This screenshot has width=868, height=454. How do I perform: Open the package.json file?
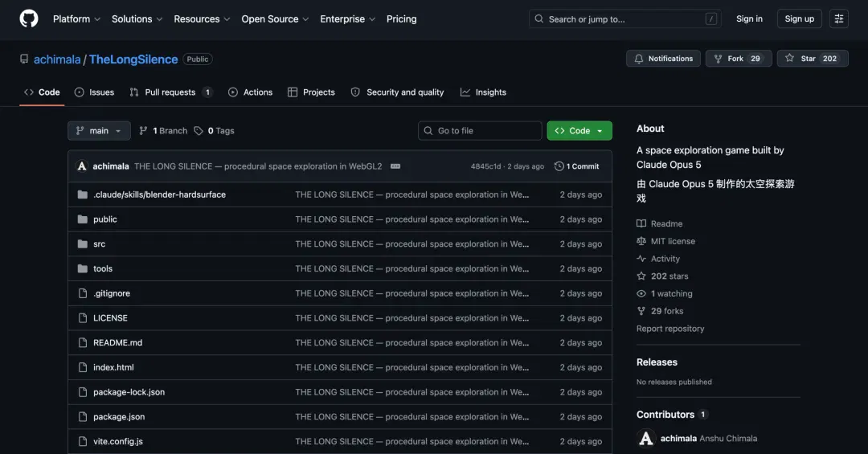click(119, 417)
